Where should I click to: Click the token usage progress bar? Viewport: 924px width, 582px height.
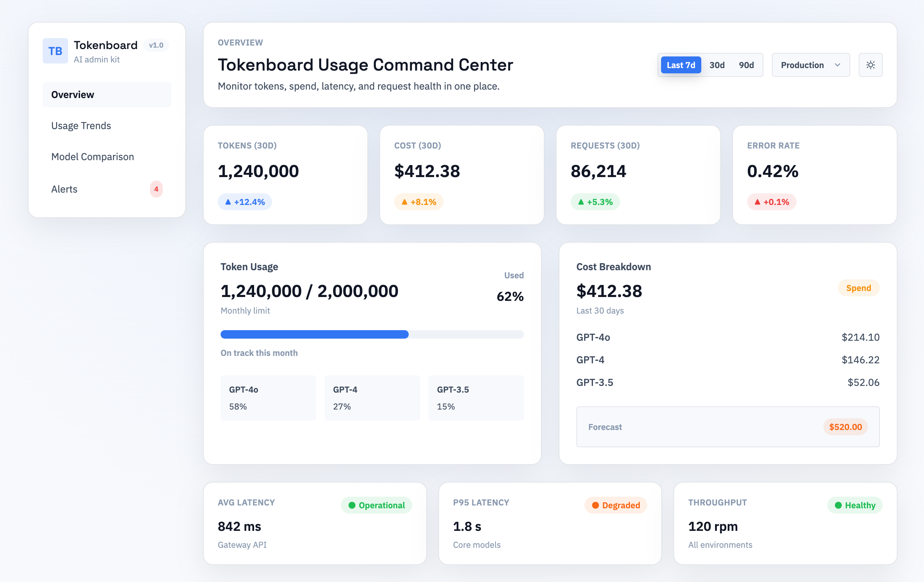click(372, 334)
